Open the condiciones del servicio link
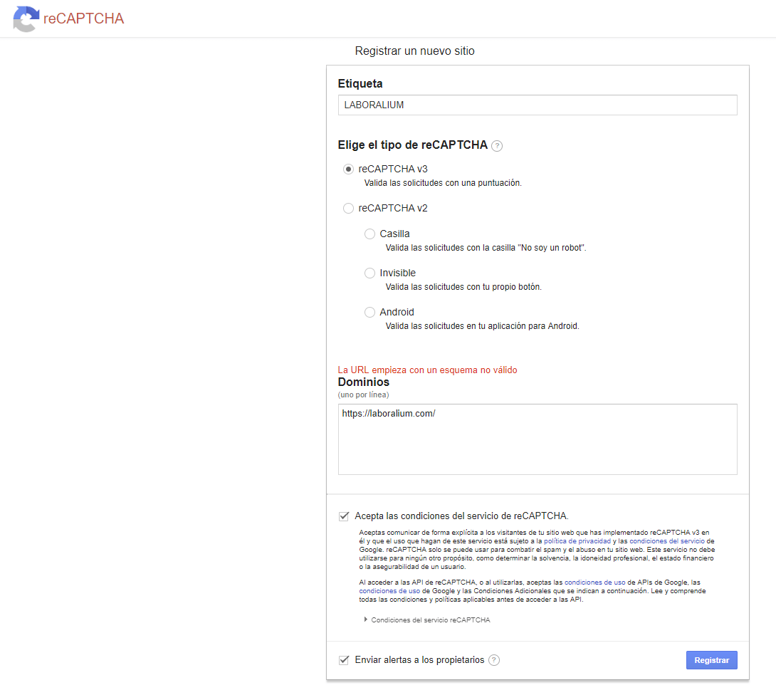Viewport: 776px width, 700px height. point(666,541)
